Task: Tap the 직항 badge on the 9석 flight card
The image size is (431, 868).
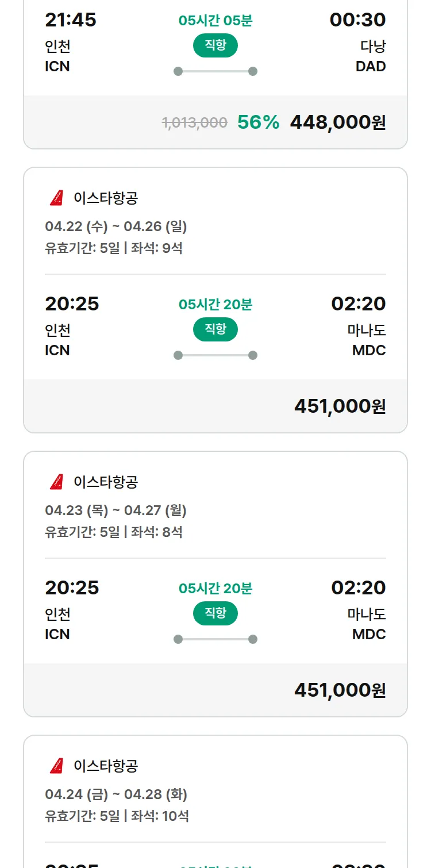Action: (215, 329)
